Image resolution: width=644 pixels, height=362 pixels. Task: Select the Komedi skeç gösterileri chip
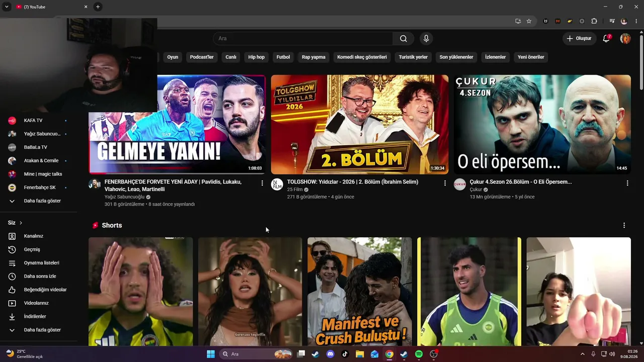[362, 57]
